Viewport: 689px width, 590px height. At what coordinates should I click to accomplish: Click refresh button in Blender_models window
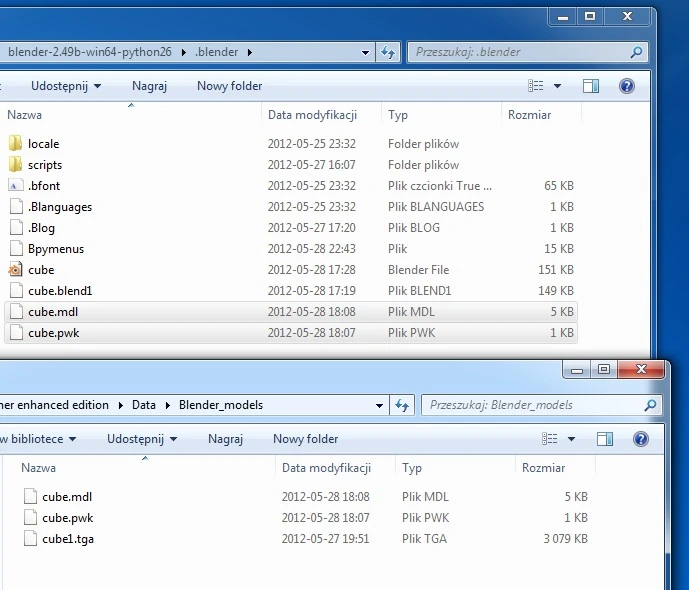[402, 405]
